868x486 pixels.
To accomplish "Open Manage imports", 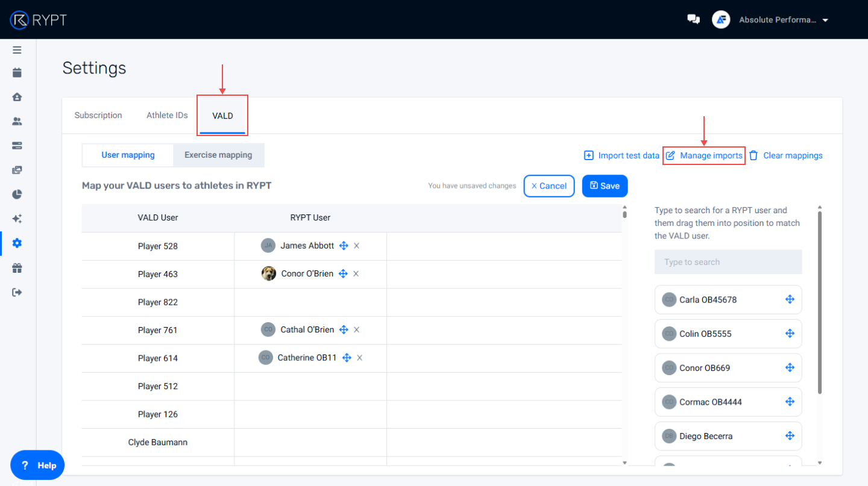I will tap(704, 155).
